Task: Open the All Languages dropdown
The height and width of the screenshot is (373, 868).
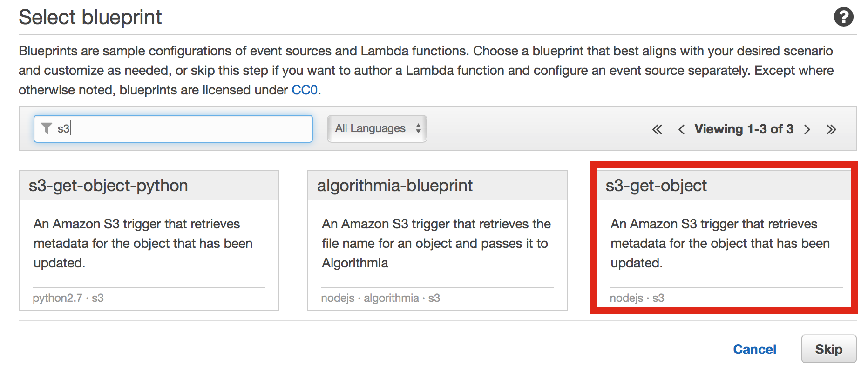Action: point(371,128)
